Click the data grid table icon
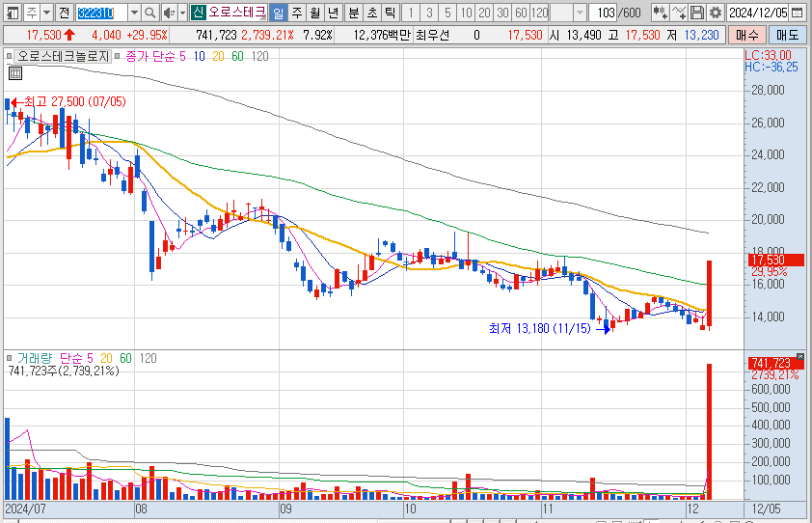The image size is (812, 523). pos(15,73)
